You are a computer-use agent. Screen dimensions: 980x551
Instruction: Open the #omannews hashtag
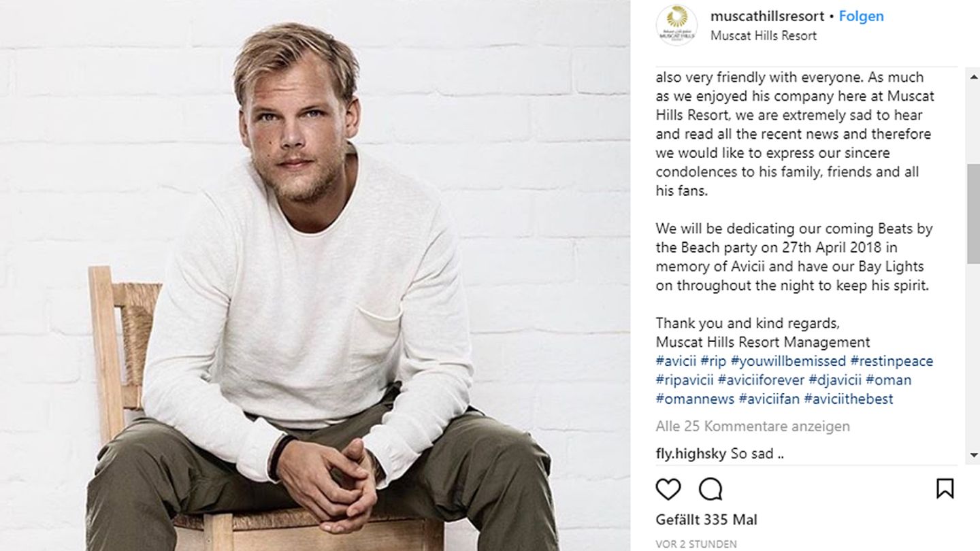[x=695, y=399]
